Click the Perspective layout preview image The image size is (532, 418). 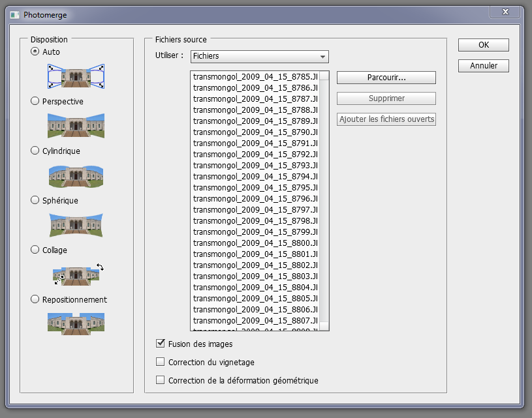tap(76, 125)
